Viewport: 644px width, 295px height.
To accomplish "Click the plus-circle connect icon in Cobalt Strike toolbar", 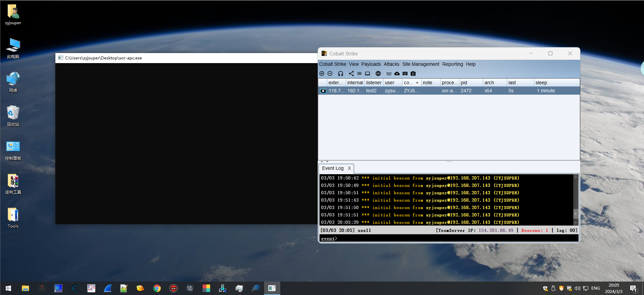I will 322,73.
